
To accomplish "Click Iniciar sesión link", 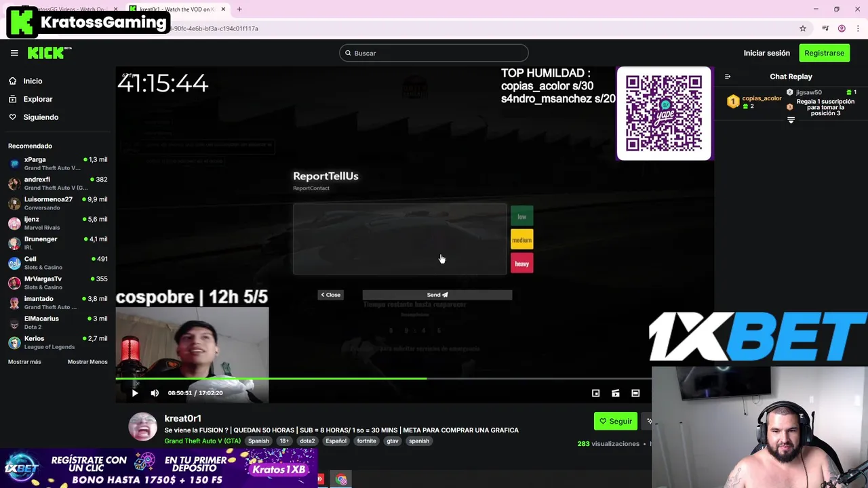I will tap(766, 53).
